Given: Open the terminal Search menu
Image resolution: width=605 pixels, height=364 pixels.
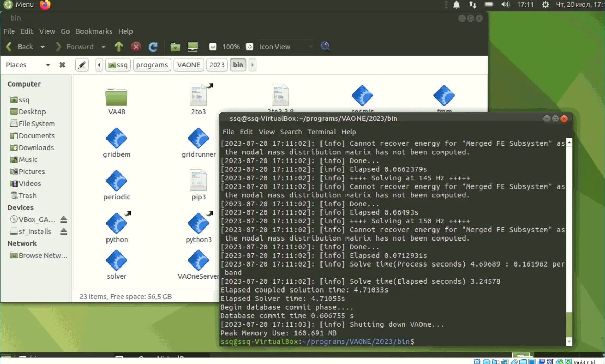Looking at the screenshot, I should (x=291, y=132).
